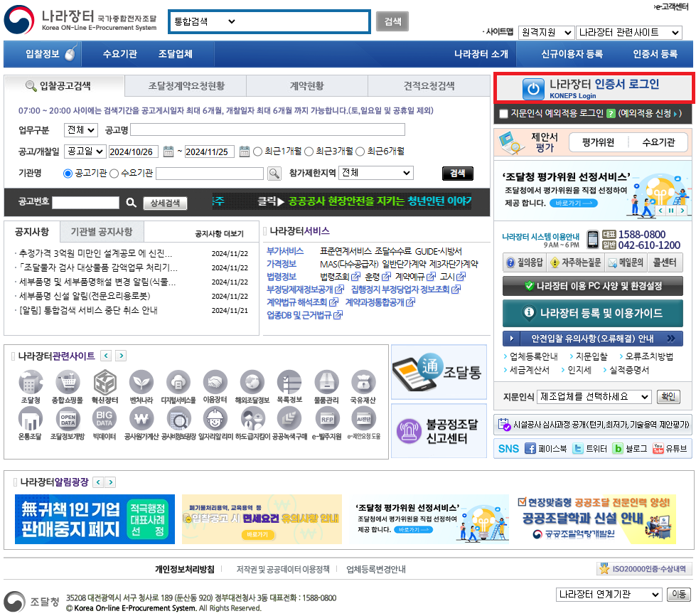Screen dimensions: 696x616
Task: Switch to 견적요청검색 tab
Action: pyautogui.click(x=429, y=86)
